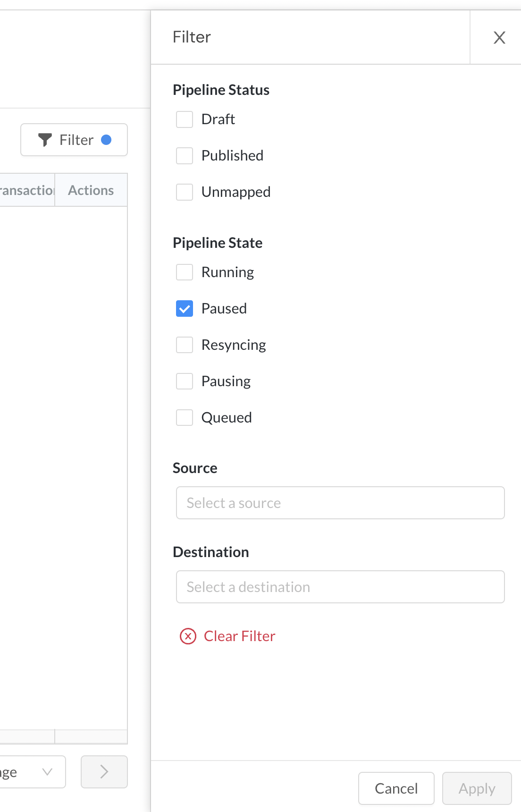The width and height of the screenshot is (521, 812).
Task: Apply the selected filters
Action: pos(477,788)
